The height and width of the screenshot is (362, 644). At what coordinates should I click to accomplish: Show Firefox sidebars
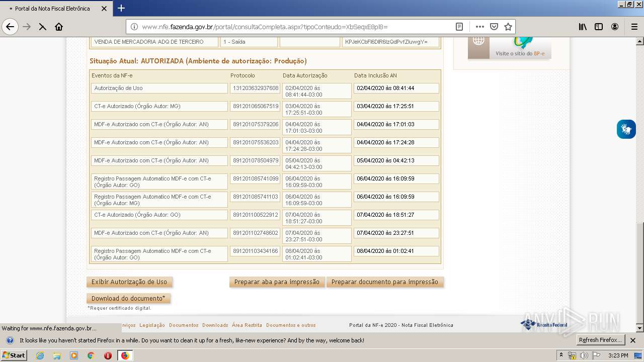pyautogui.click(x=599, y=27)
